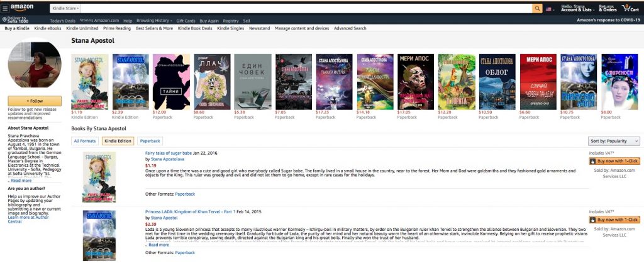The width and height of the screenshot is (644, 263).
Task: Select Buy a Kindle
Action: (x=17, y=28)
